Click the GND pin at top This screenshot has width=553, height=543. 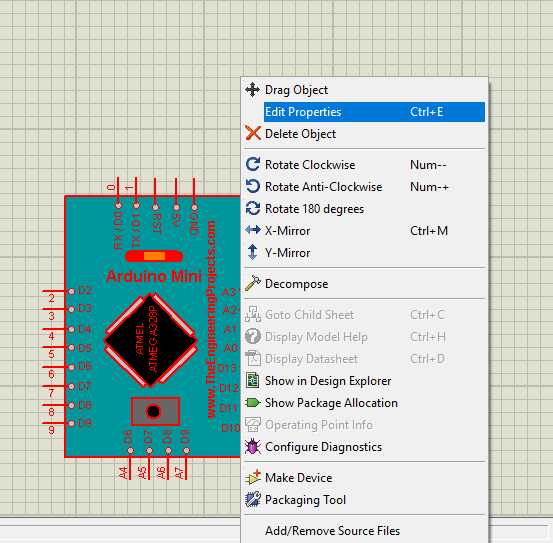coord(194,207)
